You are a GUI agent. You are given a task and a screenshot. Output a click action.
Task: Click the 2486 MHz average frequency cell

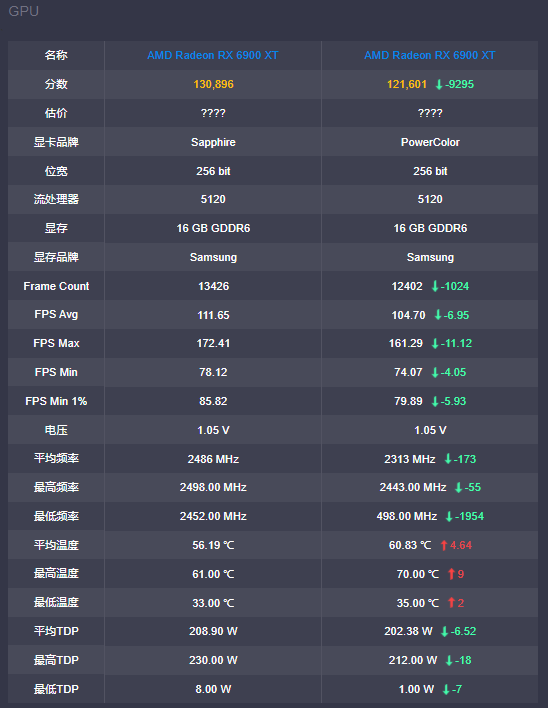coord(213,459)
